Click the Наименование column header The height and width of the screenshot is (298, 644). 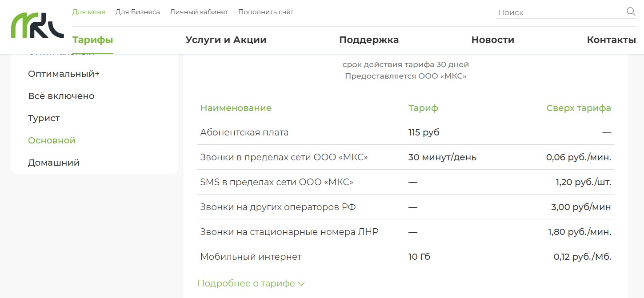point(236,108)
